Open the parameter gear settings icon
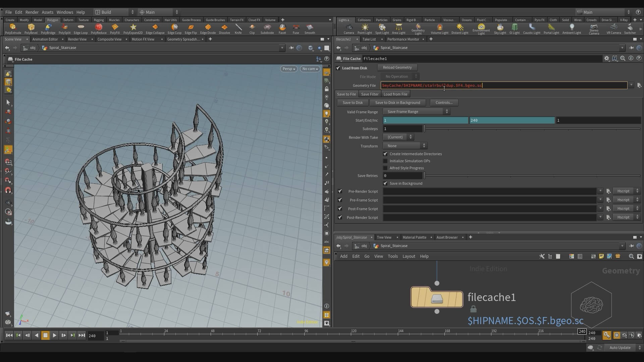 [x=606, y=58]
